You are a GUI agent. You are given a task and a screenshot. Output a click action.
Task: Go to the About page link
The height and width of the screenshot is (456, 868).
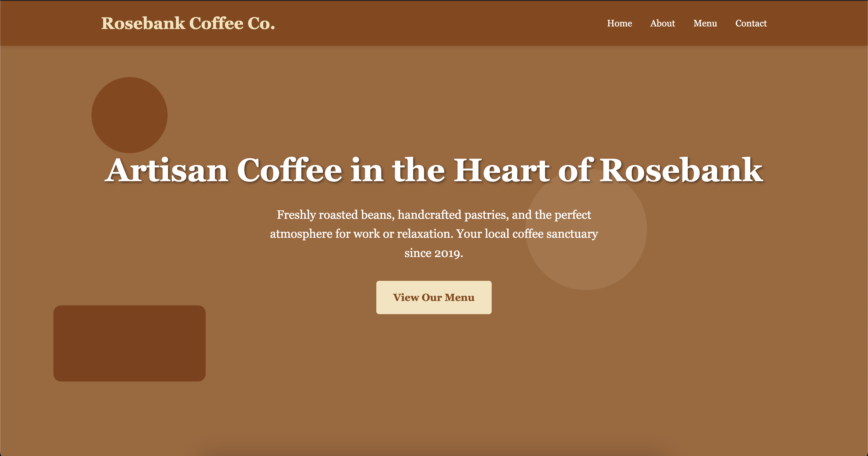(662, 23)
